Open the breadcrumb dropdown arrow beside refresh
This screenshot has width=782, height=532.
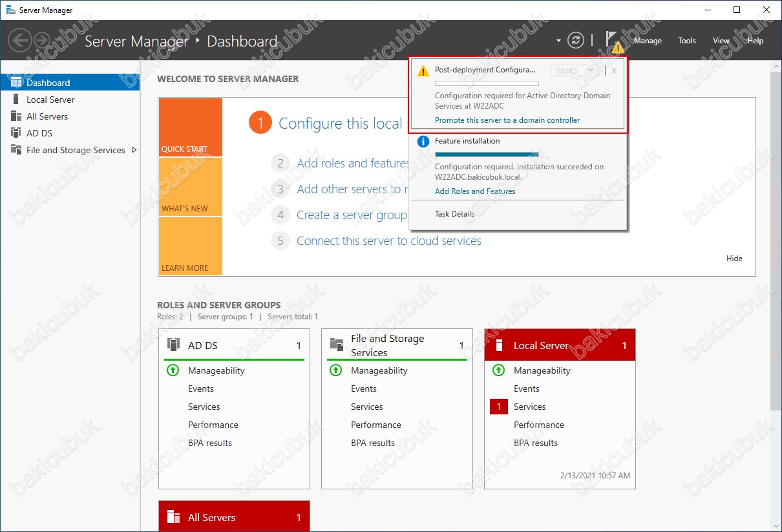558,41
